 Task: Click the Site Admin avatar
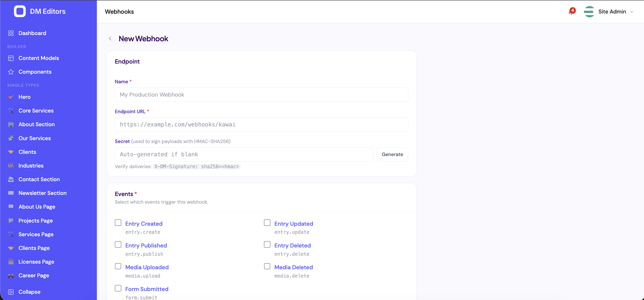589,11
